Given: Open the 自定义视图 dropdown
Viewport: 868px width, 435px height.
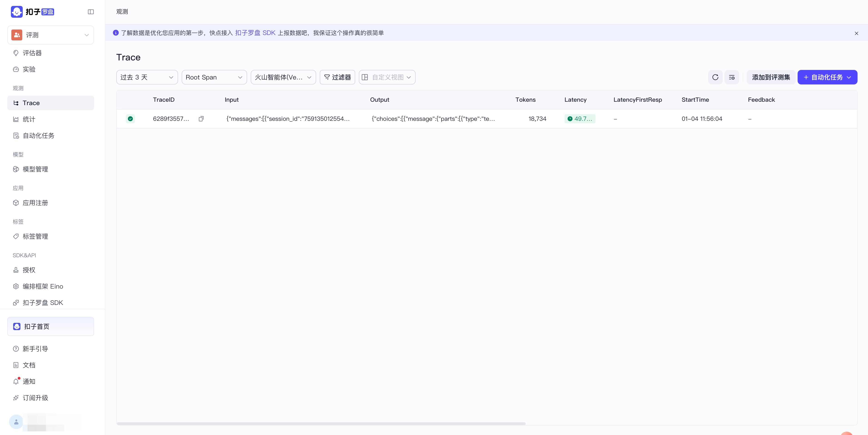Looking at the screenshot, I should (387, 77).
